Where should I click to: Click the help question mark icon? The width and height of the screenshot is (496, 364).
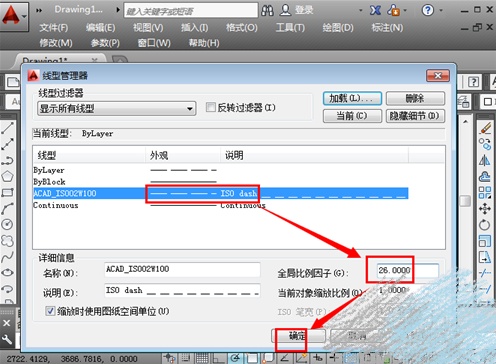pyautogui.click(x=428, y=10)
